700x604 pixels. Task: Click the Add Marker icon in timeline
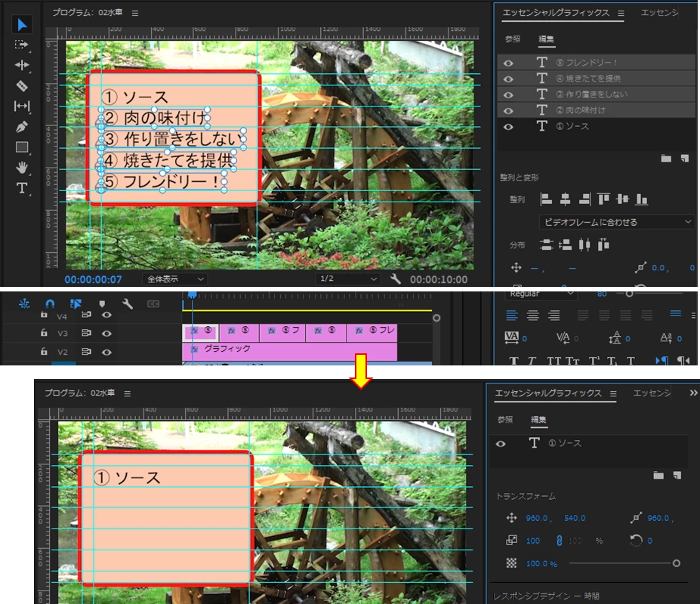click(x=102, y=304)
